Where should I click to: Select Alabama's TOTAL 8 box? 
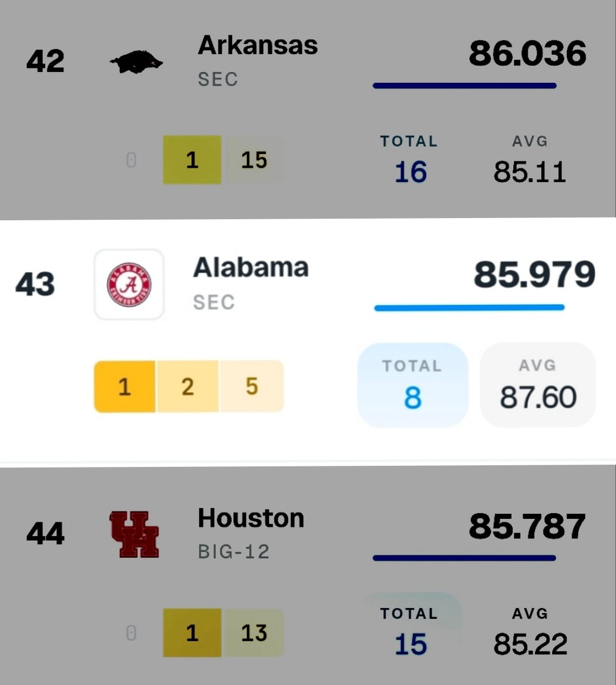412,385
